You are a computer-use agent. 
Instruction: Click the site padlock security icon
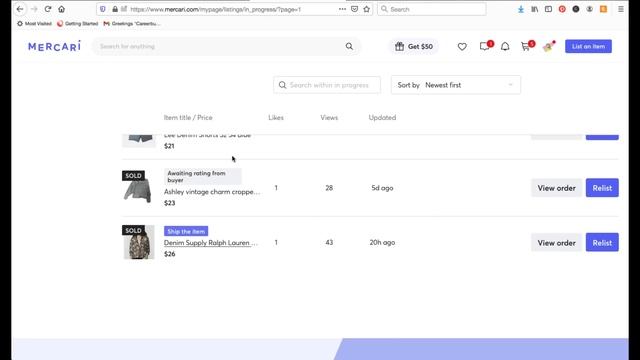(x=115, y=9)
